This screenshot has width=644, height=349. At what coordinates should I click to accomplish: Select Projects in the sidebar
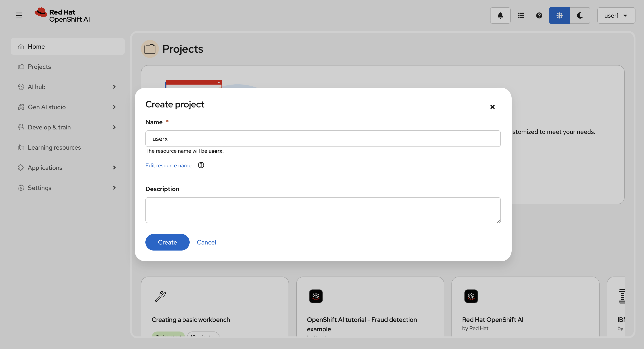tap(39, 67)
